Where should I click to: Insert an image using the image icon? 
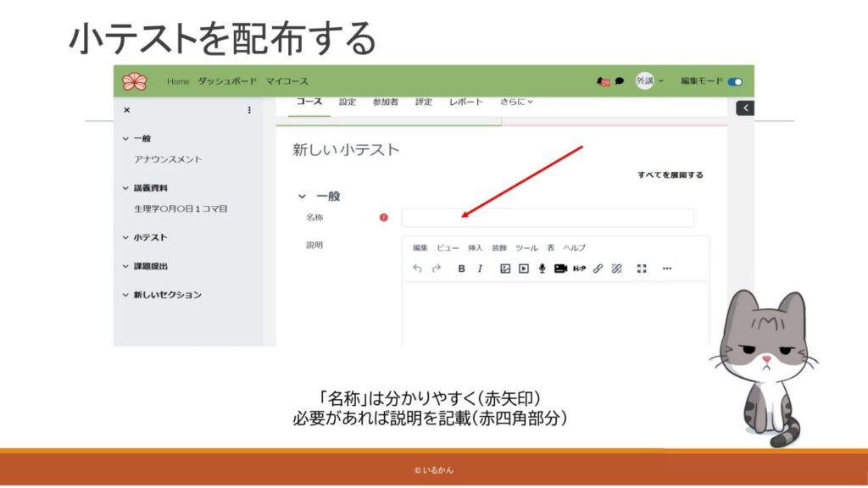point(504,269)
